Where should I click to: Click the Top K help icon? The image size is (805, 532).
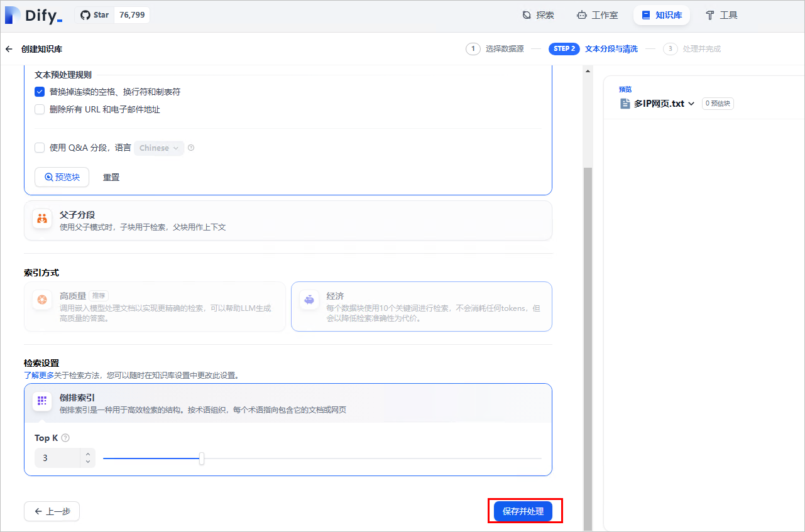click(65, 438)
